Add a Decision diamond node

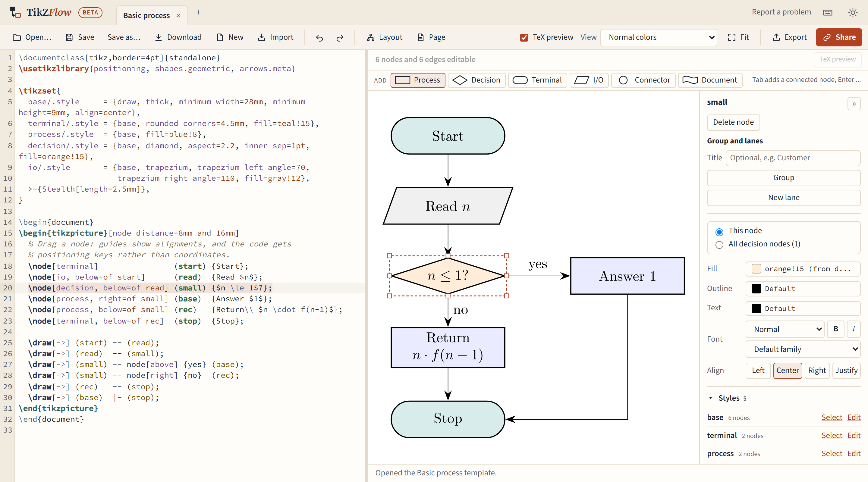tap(476, 80)
